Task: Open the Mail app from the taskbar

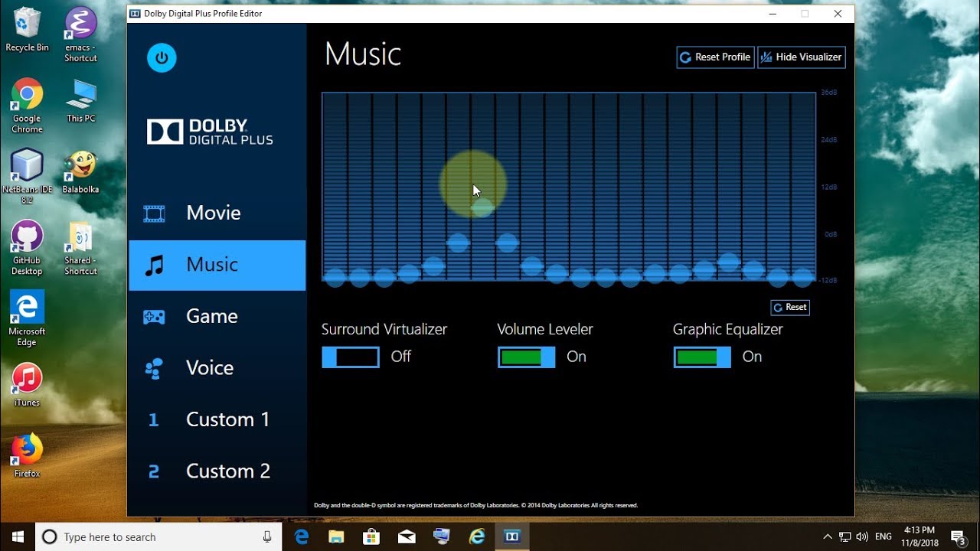Action: pos(407,537)
